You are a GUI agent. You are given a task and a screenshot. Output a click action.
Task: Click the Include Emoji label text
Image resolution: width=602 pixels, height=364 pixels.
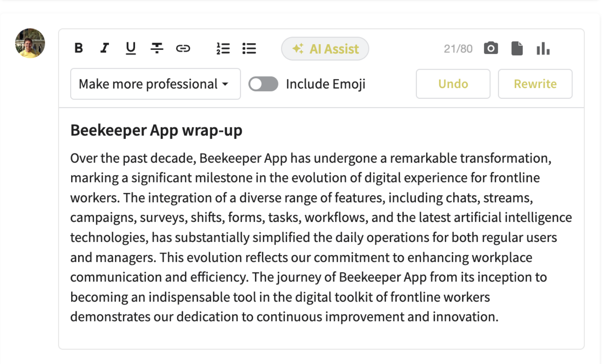tap(325, 84)
